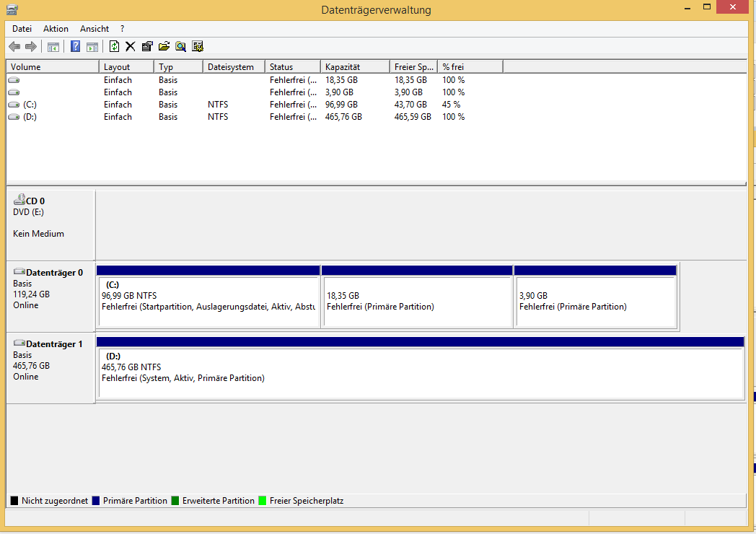Click NTFS file system cell in (C:) row
This screenshot has width=756, height=534.
pos(218,105)
